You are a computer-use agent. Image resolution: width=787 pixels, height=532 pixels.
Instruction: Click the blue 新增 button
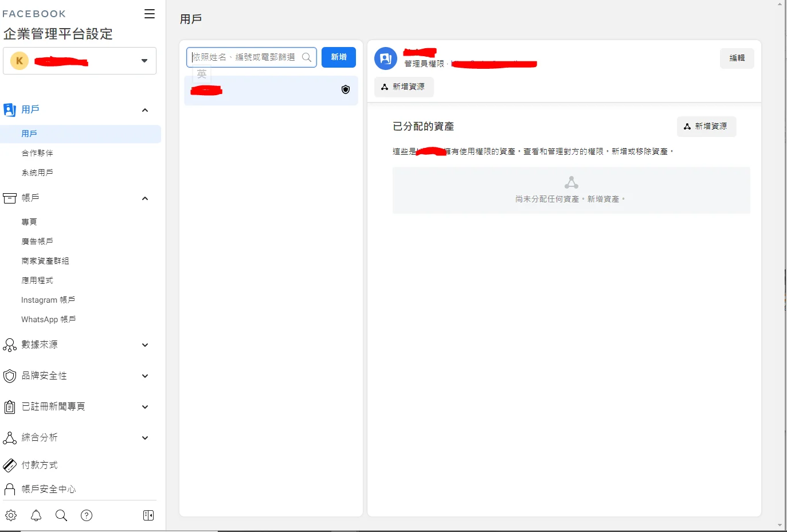(x=338, y=57)
